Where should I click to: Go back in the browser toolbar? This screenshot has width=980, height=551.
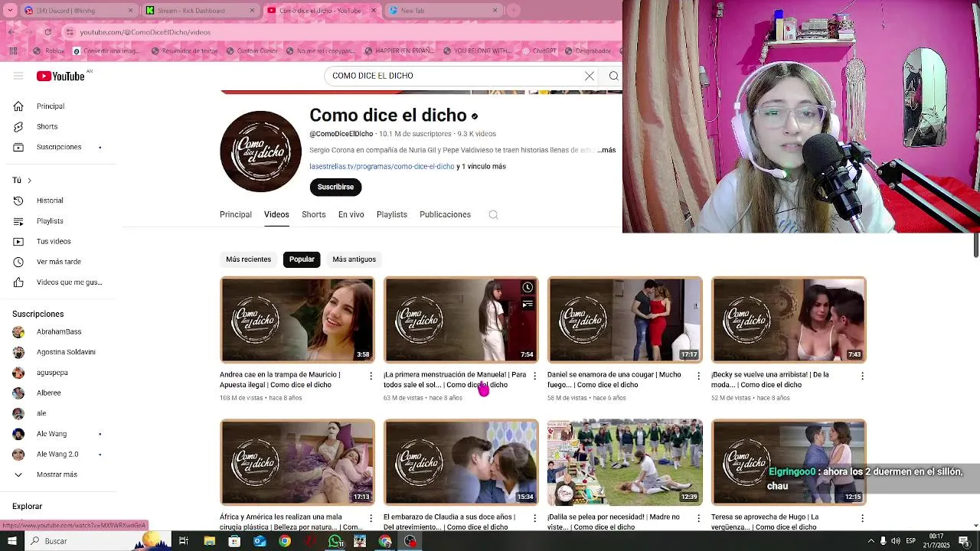[11, 32]
